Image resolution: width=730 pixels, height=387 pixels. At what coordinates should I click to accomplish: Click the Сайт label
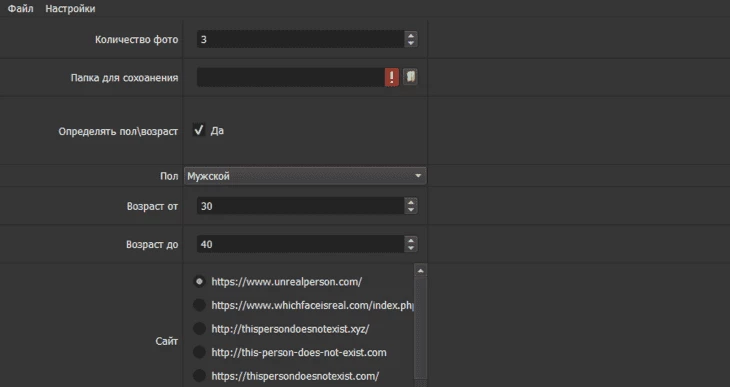167,341
